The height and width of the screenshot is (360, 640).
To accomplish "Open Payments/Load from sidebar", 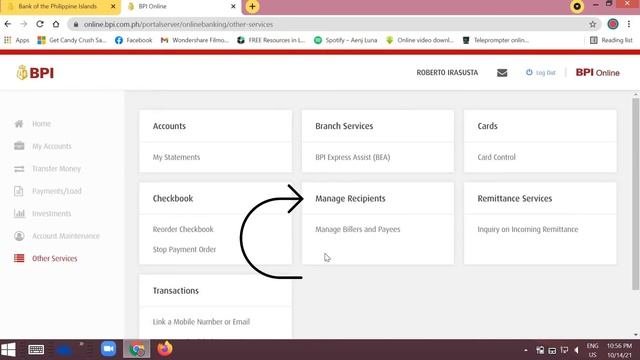I will (x=57, y=191).
